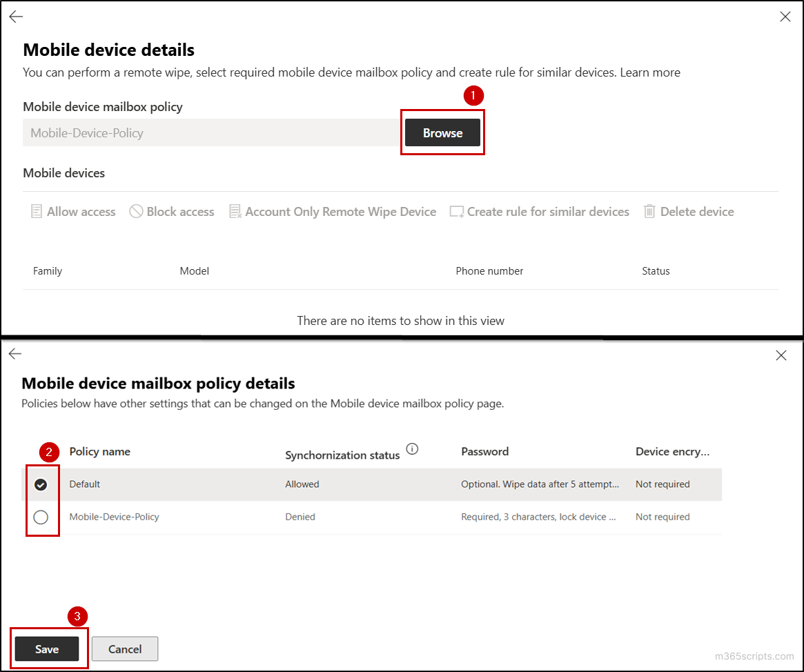The image size is (804, 672).
Task: Click the Browse button for mailbox policy
Action: (x=442, y=132)
